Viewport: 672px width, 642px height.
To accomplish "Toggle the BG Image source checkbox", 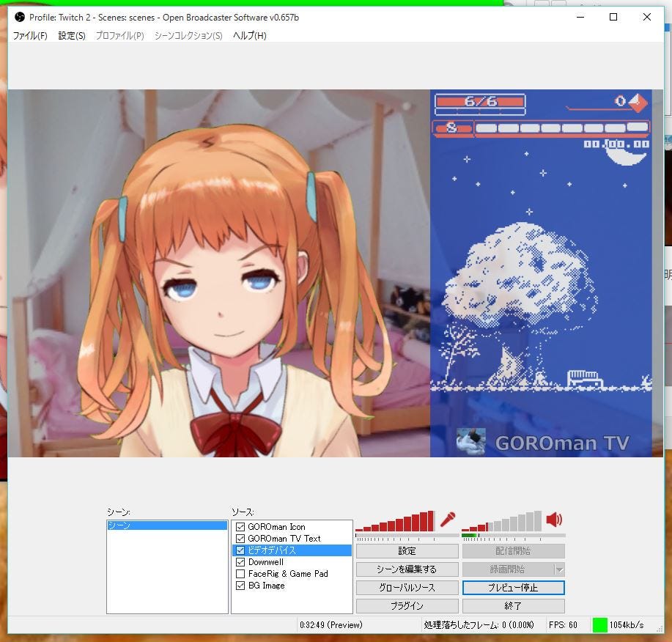I will click(x=240, y=586).
